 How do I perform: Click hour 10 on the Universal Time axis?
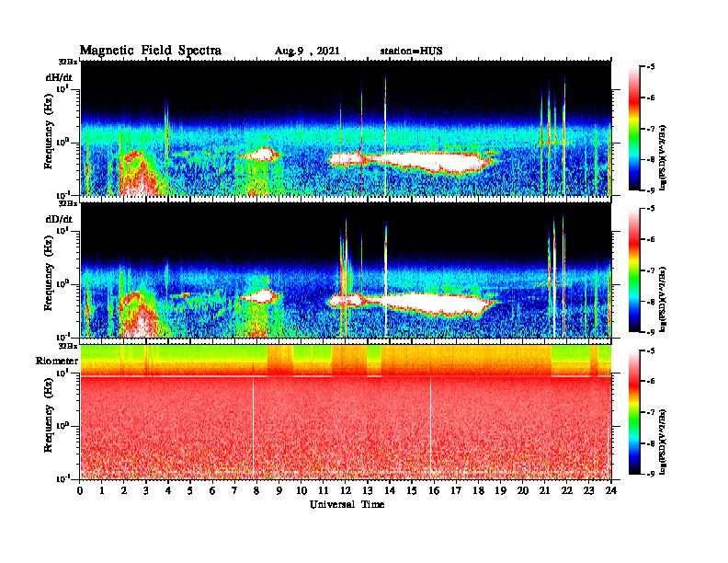(301, 490)
